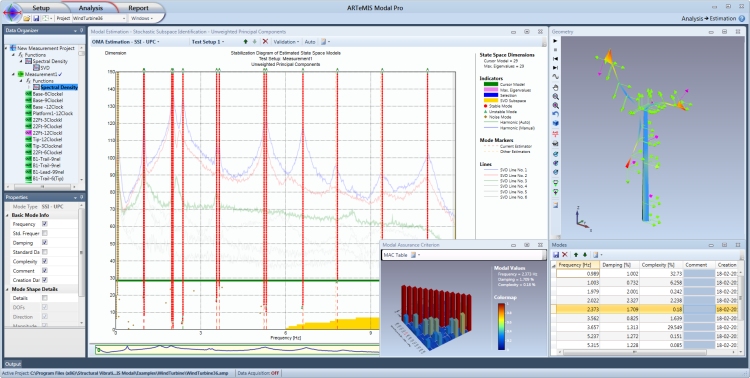Collapse the Mode Shape Details section

click(8, 289)
